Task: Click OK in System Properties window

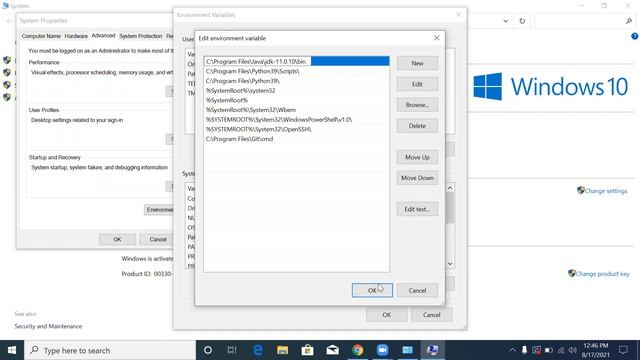Action: (117, 239)
